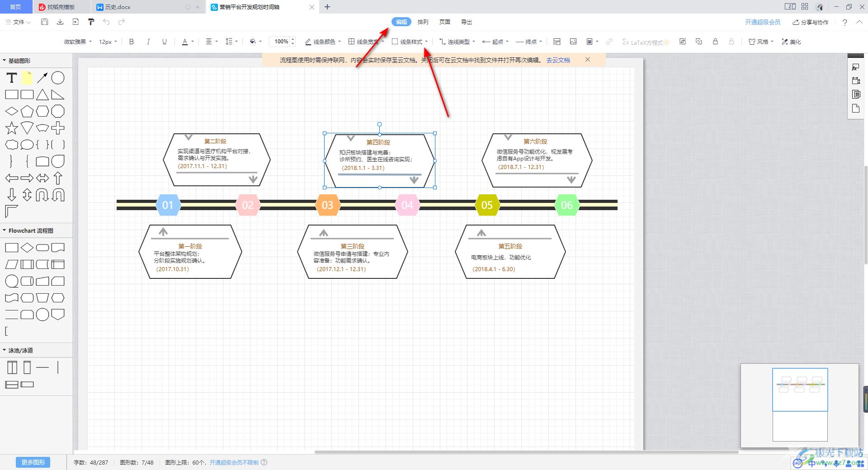Open 终点 end point dropdown
The height and width of the screenshot is (470, 868).
pos(529,42)
